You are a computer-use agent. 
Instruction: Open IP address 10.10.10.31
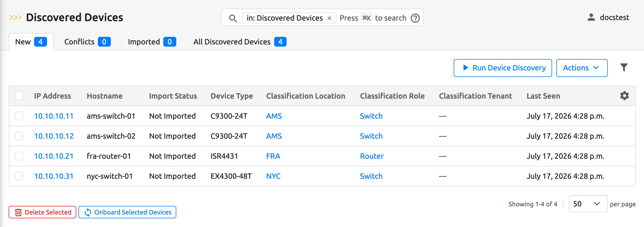[54, 176]
